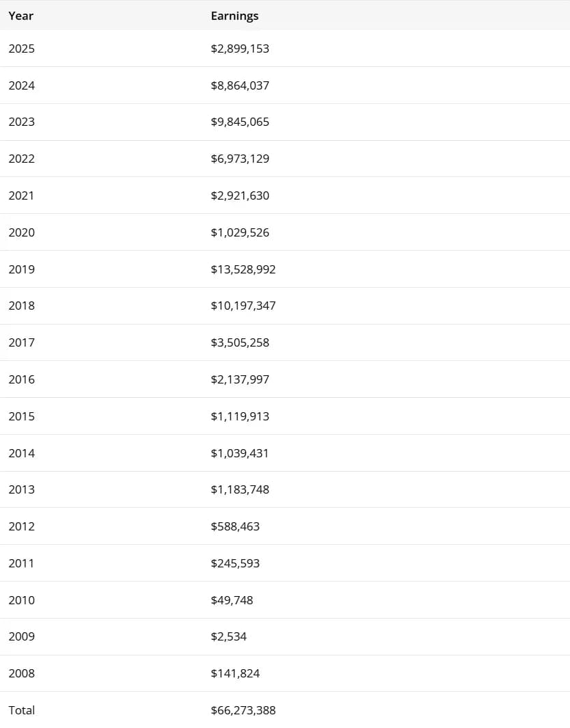Select the $2,921,630 earnings value
The width and height of the screenshot is (570, 728).
pos(240,196)
